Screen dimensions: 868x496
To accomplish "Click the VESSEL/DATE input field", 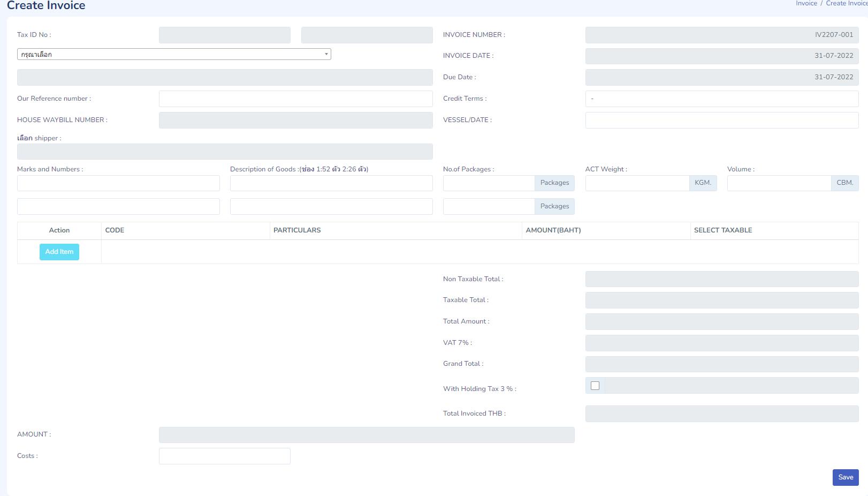I will [x=721, y=120].
